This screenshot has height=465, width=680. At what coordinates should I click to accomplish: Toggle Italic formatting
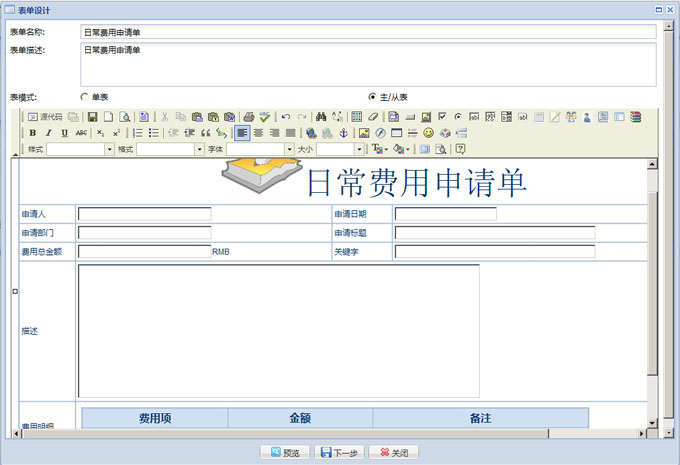tap(49, 133)
